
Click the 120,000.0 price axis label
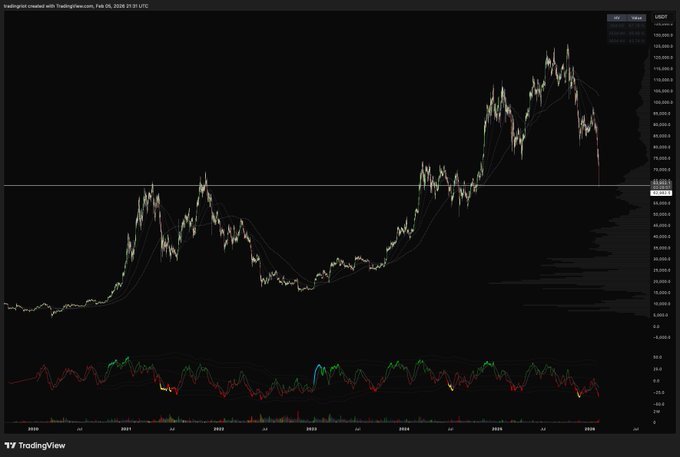[x=664, y=57]
